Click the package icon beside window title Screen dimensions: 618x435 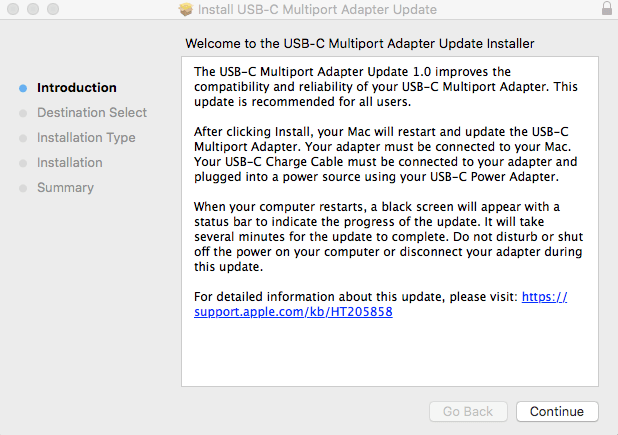pyautogui.click(x=186, y=9)
